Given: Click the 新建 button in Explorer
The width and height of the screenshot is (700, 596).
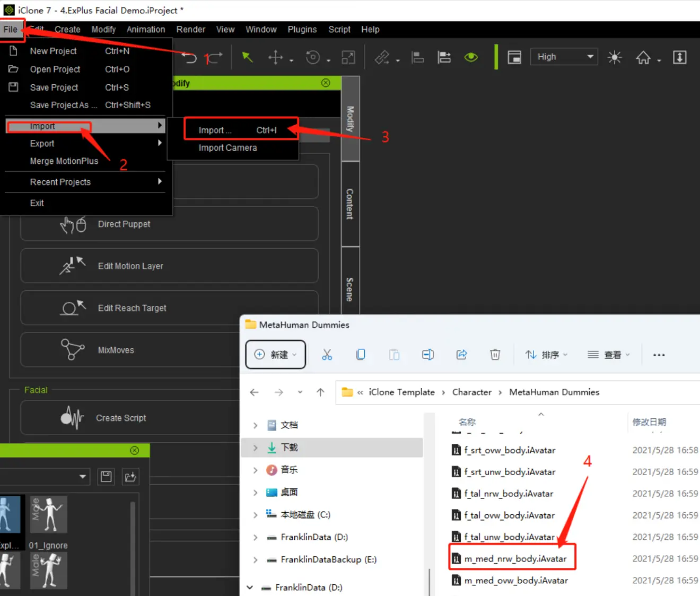Looking at the screenshot, I should tap(276, 355).
